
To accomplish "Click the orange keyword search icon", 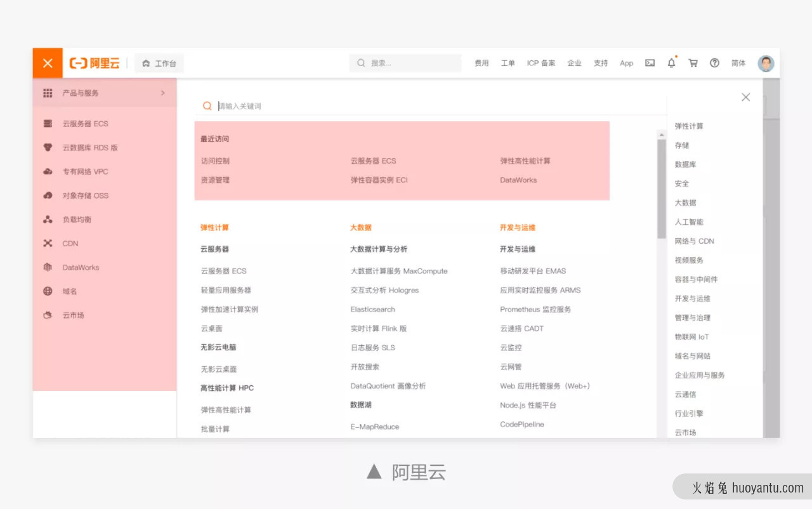I will click(207, 106).
